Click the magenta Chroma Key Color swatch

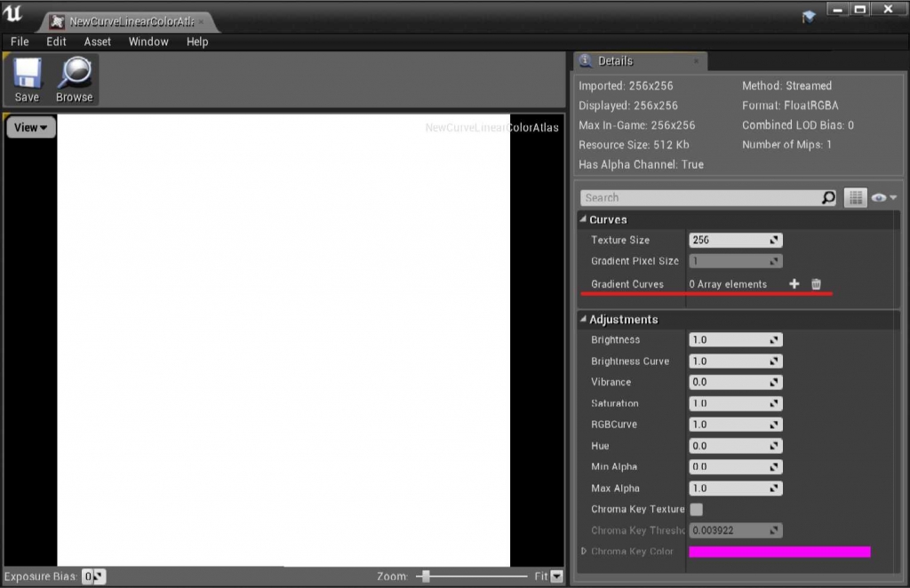coord(779,552)
